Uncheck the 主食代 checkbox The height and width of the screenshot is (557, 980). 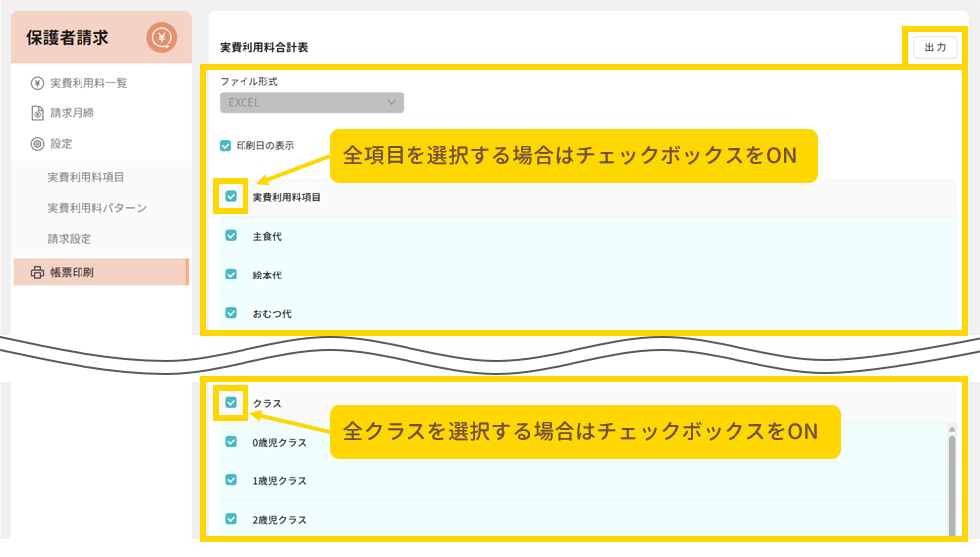pyautogui.click(x=231, y=236)
